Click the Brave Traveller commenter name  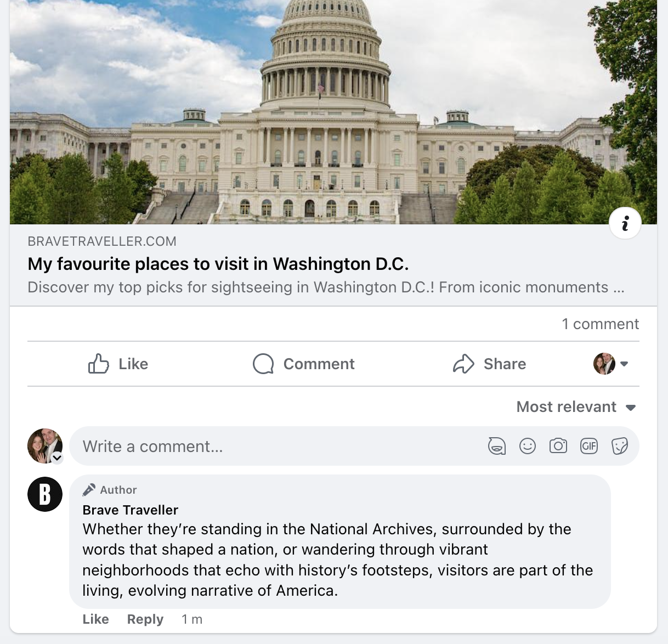point(131,510)
